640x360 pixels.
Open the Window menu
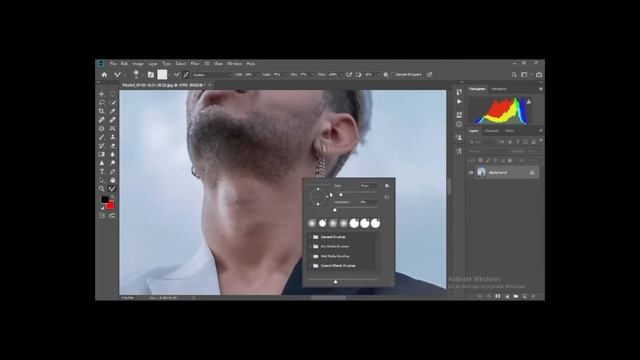tap(234, 64)
